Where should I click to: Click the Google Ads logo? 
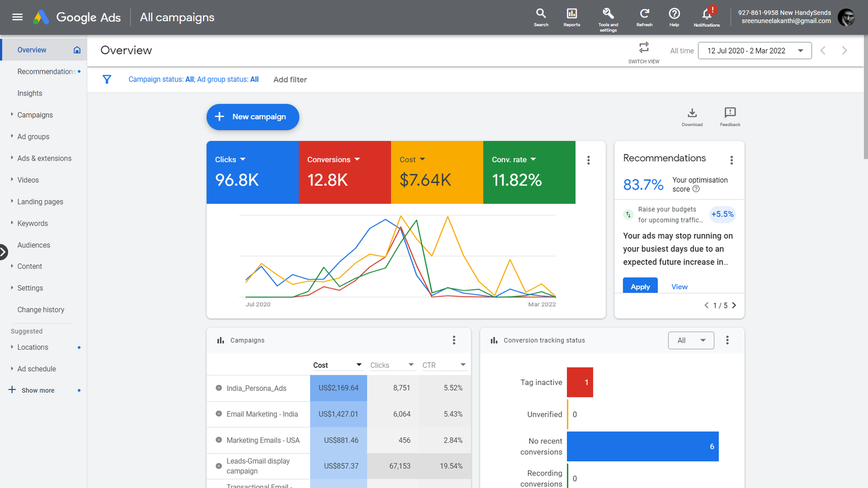(x=77, y=17)
